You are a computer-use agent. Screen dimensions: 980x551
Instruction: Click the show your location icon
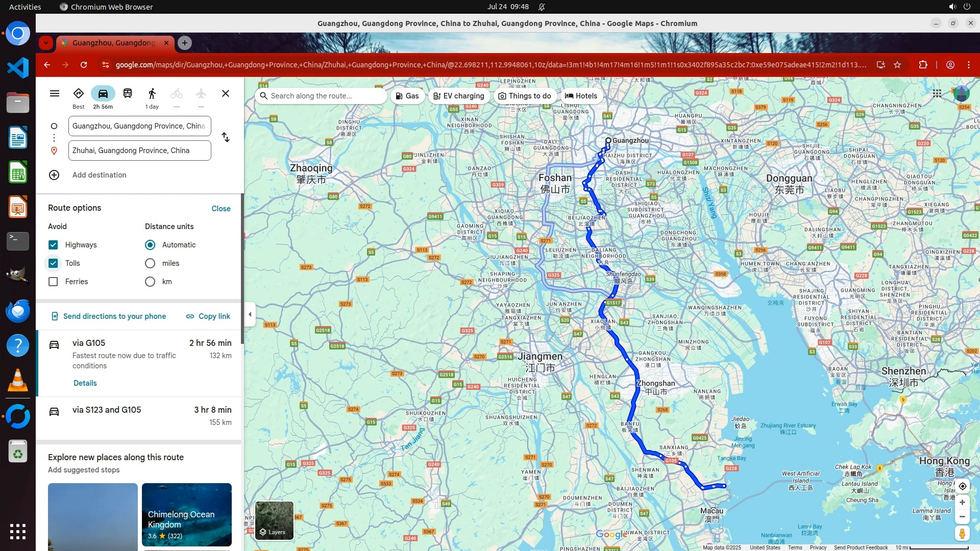[962, 486]
